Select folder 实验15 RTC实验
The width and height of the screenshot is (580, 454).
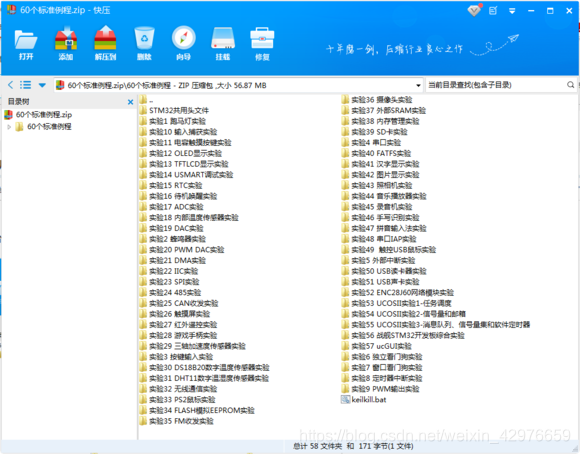pos(171,185)
